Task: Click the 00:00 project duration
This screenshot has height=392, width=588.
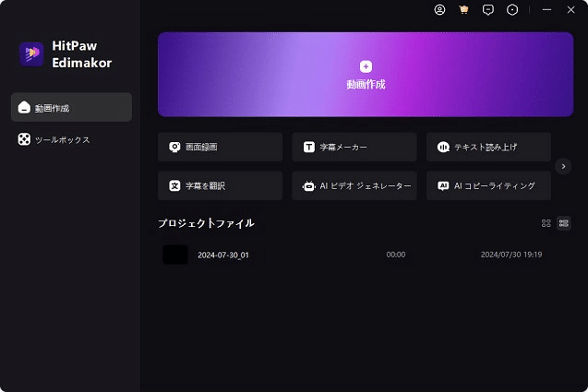Action: pos(396,255)
